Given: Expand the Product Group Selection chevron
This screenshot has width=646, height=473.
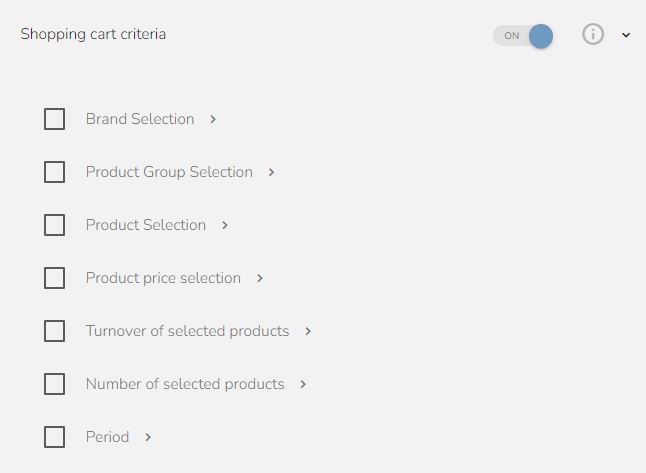Looking at the screenshot, I should point(271,172).
